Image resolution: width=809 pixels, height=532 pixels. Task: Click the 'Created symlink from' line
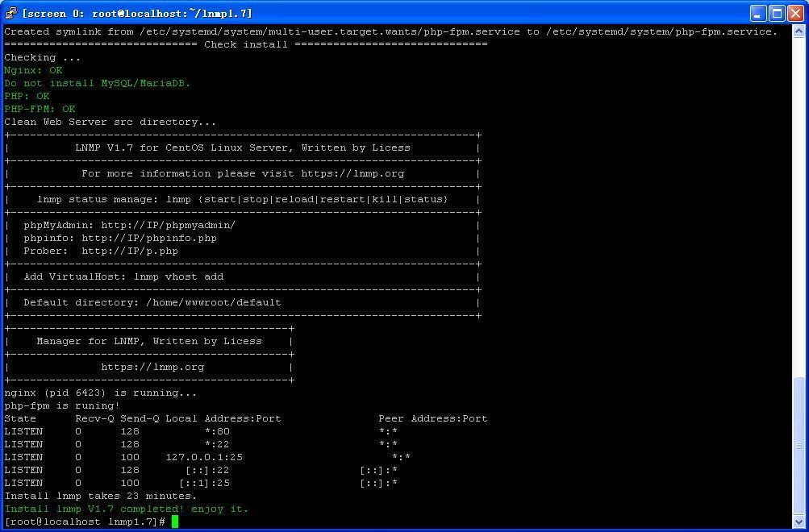[390, 31]
